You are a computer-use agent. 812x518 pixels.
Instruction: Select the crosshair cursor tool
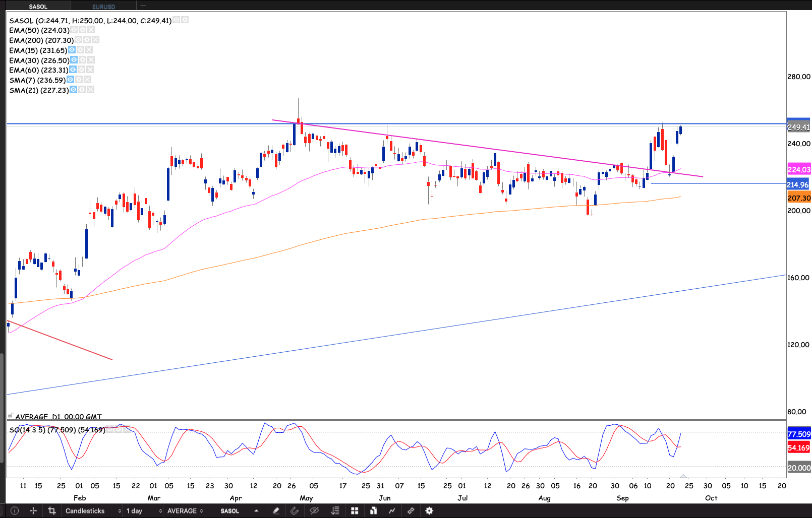33,510
